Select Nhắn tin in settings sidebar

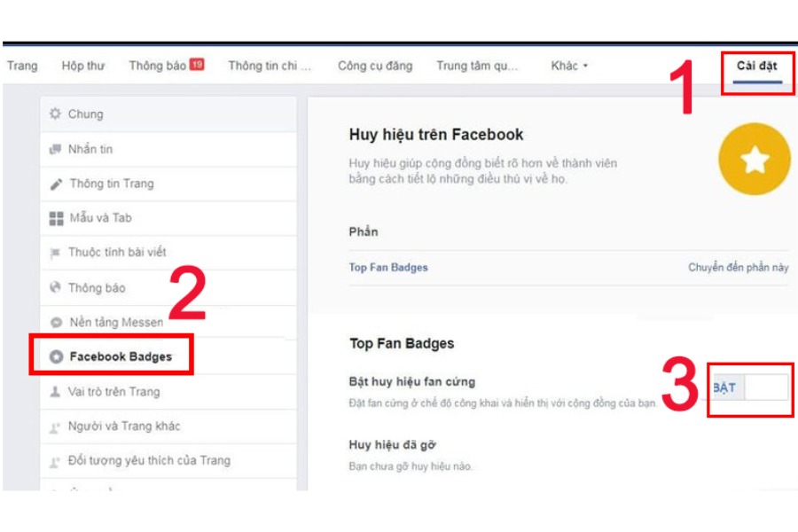point(168,149)
